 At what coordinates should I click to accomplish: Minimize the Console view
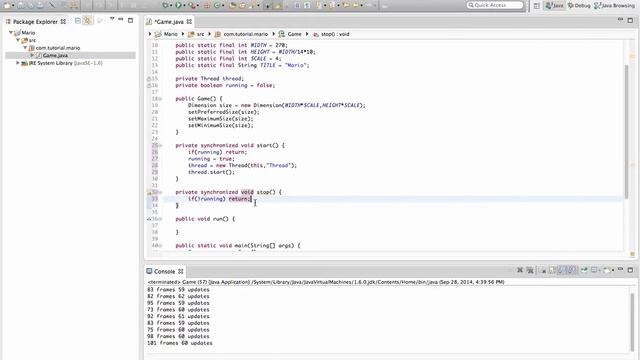(620, 269)
